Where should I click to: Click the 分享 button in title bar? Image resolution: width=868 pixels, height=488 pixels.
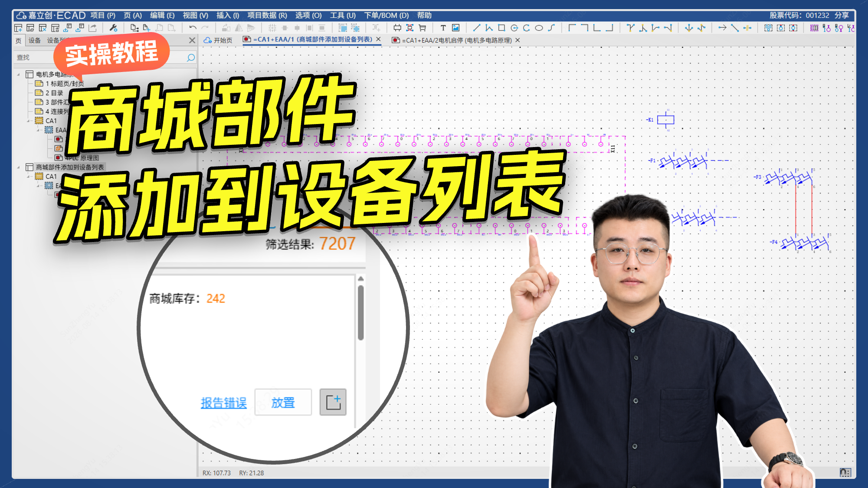point(842,15)
